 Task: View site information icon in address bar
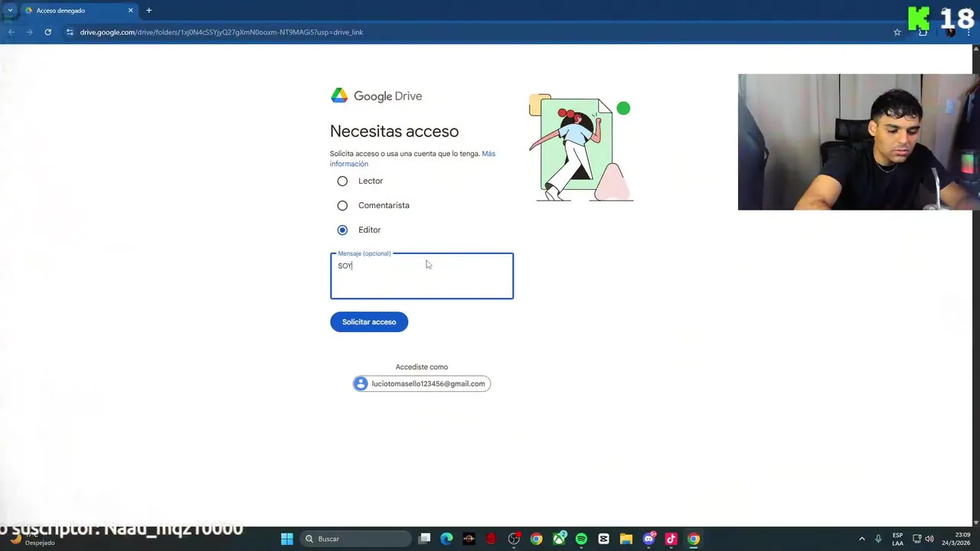click(70, 32)
